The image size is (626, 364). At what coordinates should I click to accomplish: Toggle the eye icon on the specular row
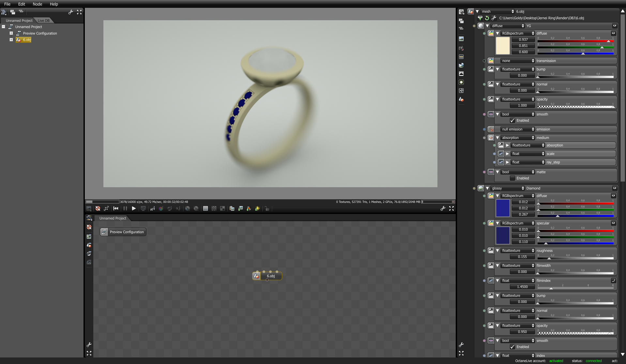point(613,223)
